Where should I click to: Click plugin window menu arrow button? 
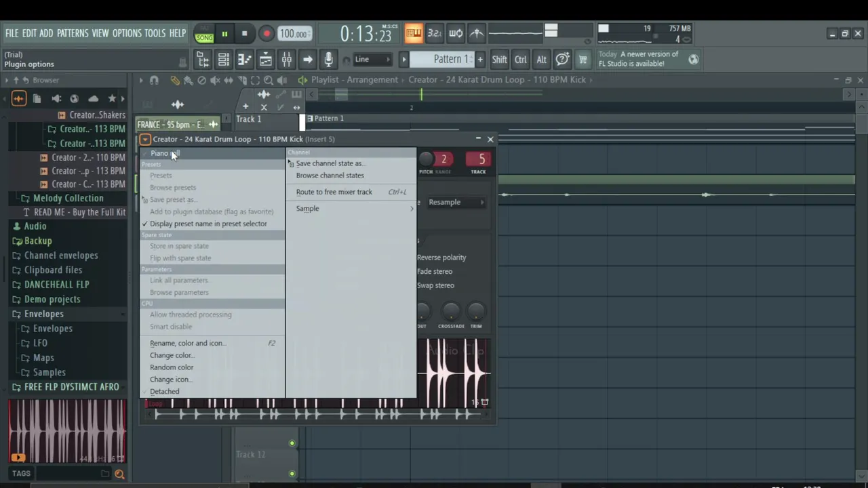145,140
